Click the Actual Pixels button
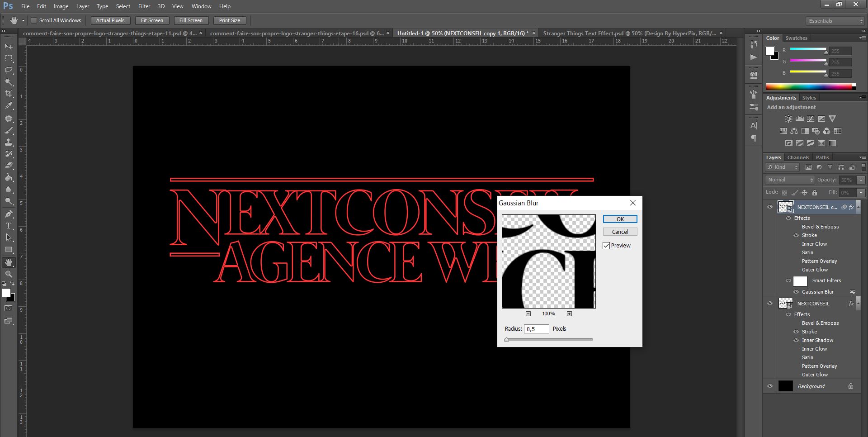 coord(110,20)
